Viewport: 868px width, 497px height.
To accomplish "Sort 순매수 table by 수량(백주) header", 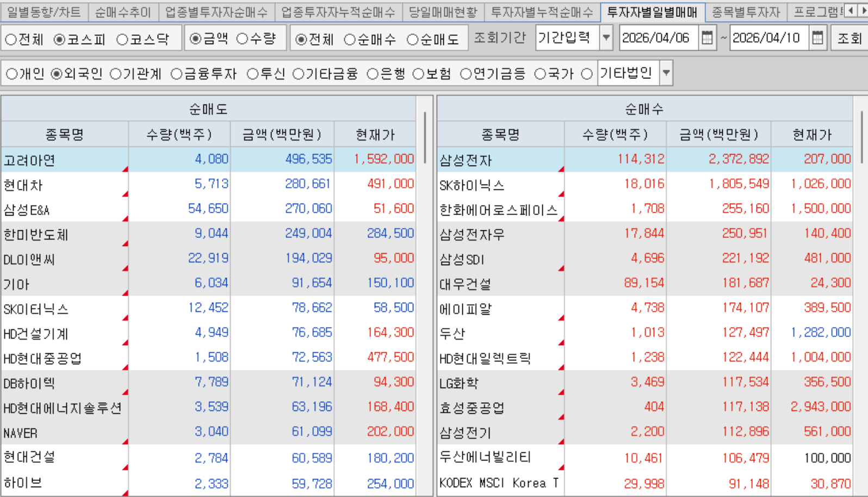I will tap(615, 134).
